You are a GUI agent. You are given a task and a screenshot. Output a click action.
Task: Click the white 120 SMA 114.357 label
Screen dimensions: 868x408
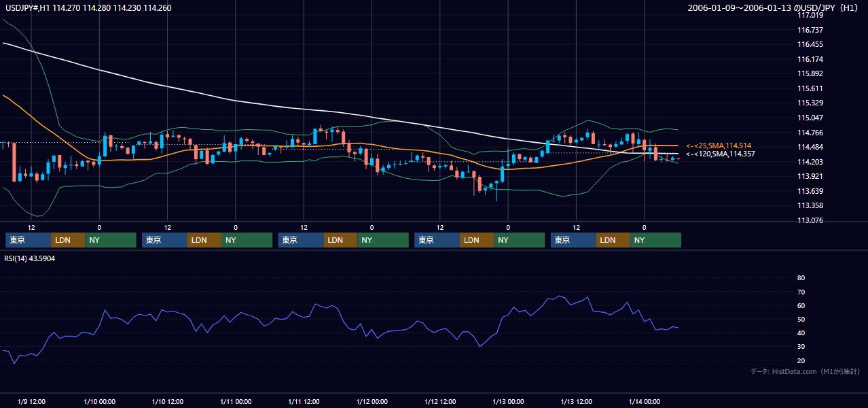coord(721,154)
